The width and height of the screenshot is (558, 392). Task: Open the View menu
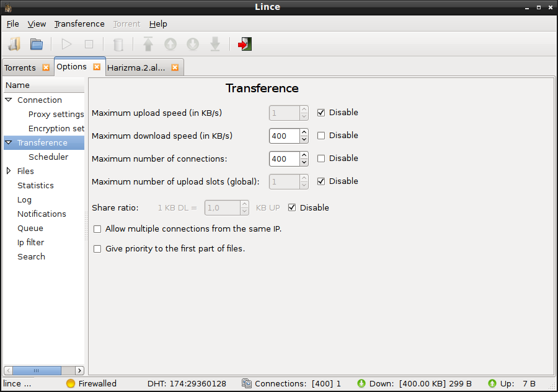pos(37,24)
